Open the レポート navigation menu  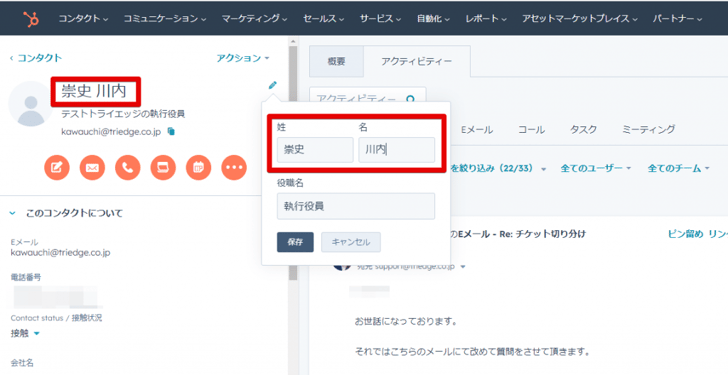(486, 19)
